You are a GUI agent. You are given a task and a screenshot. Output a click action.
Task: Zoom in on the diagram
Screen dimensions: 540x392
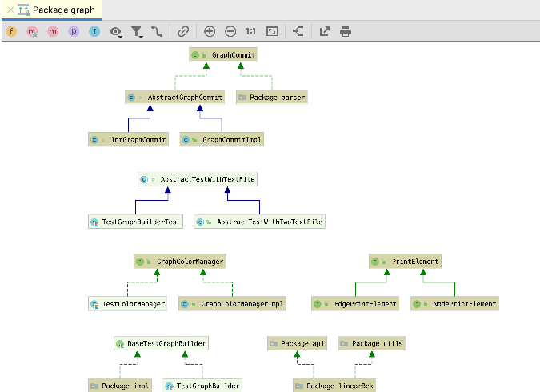210,32
